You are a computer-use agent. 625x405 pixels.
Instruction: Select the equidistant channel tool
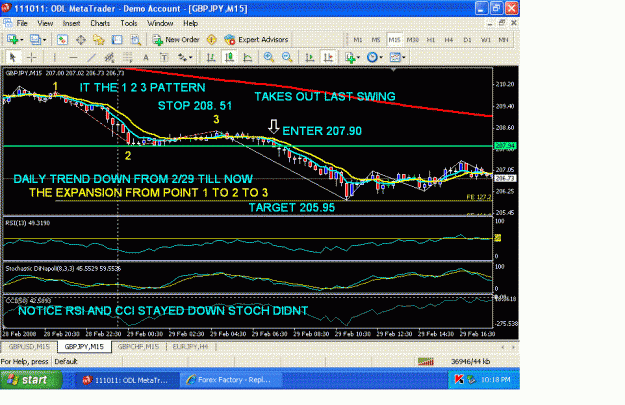click(109, 57)
